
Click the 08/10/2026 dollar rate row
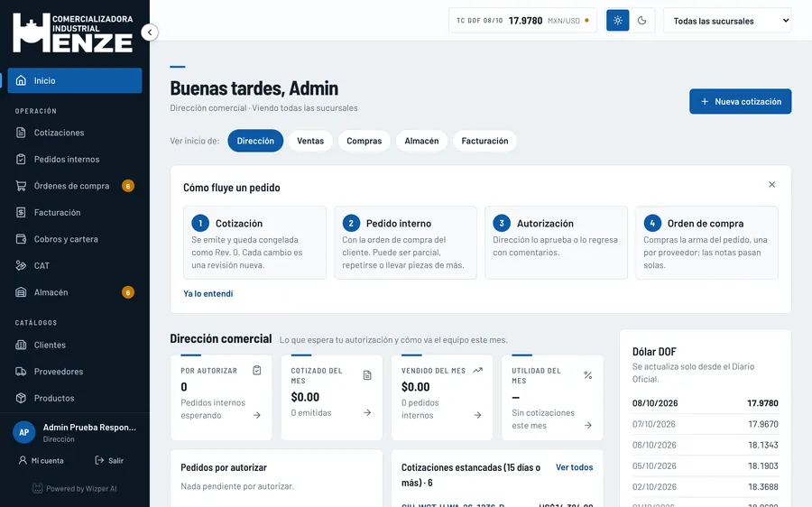pyautogui.click(x=706, y=403)
